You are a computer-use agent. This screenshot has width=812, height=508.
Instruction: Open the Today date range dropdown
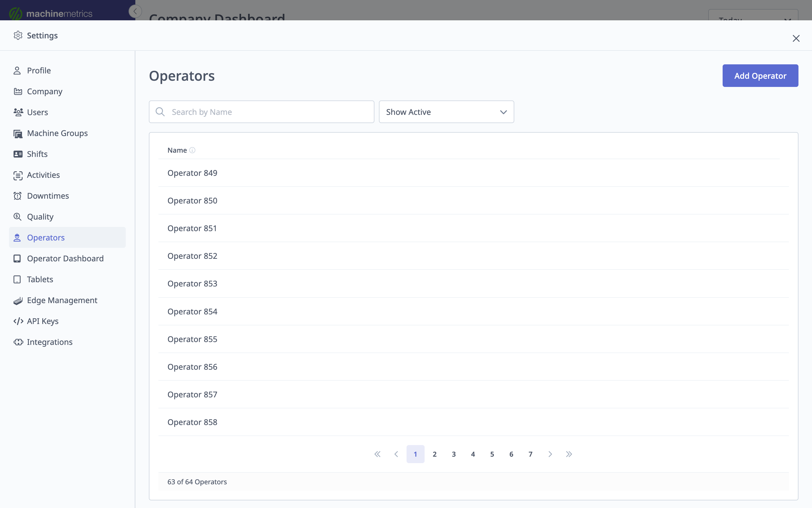point(753,15)
